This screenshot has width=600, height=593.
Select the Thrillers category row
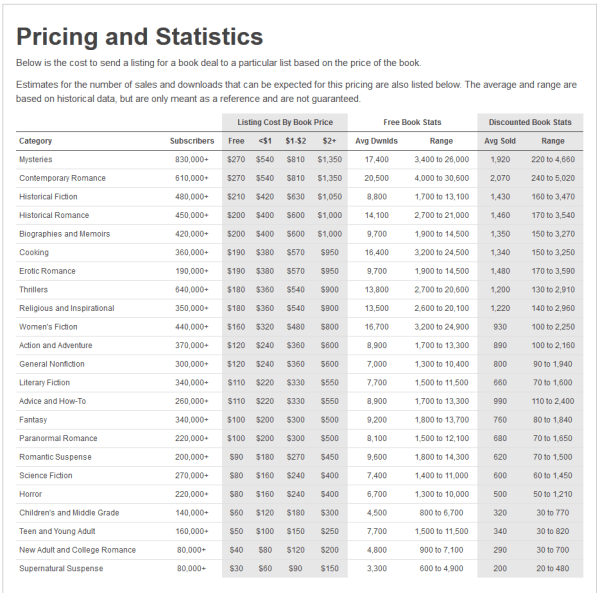[33, 290]
